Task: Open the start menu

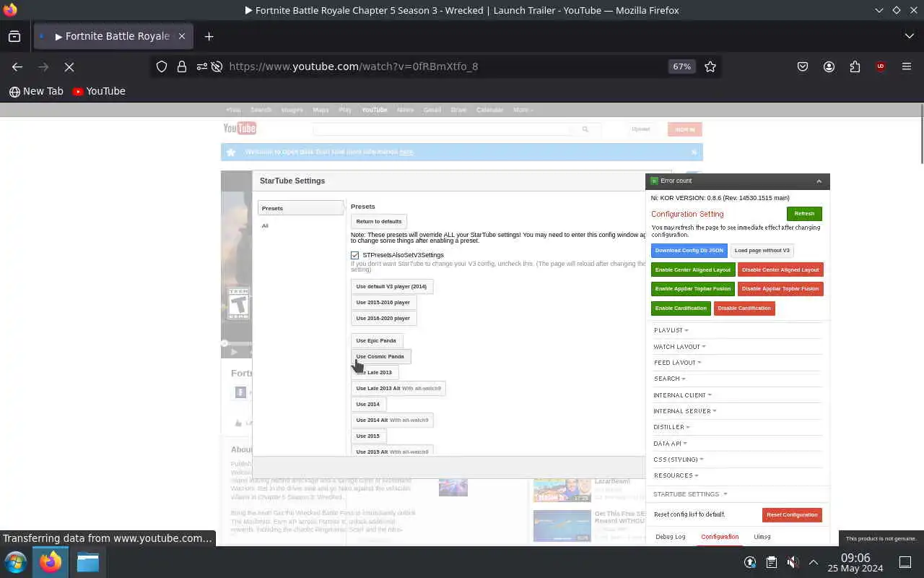Action: pyautogui.click(x=16, y=562)
